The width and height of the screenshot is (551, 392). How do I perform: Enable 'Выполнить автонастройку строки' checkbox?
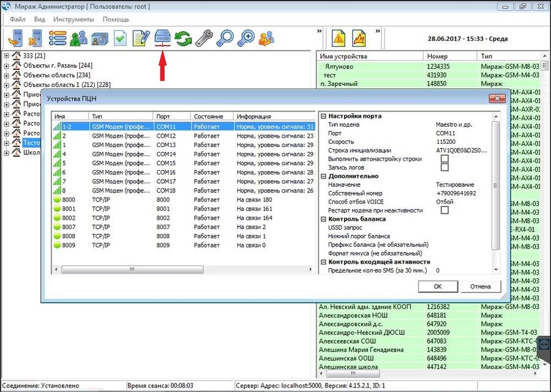[445, 159]
